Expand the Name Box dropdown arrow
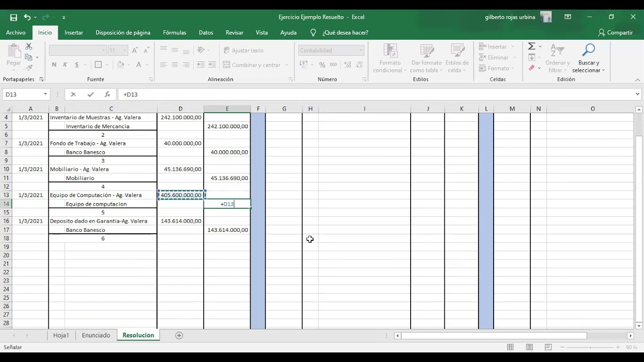The width and height of the screenshot is (644, 362). click(45, 95)
